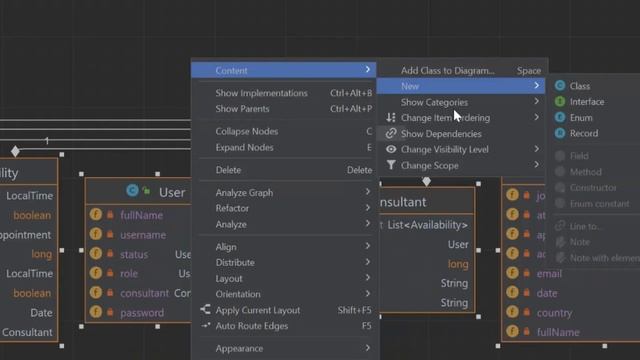Select Show Implementations menu entry
Image resolution: width=640 pixels, height=360 pixels.
(285, 93)
